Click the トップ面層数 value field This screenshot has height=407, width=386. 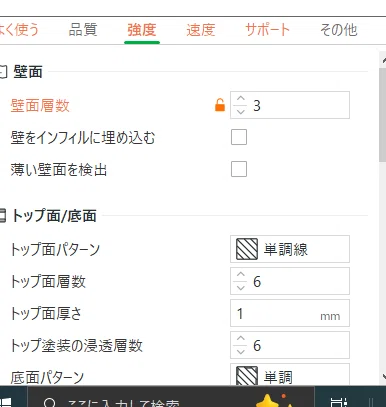pyautogui.click(x=290, y=281)
